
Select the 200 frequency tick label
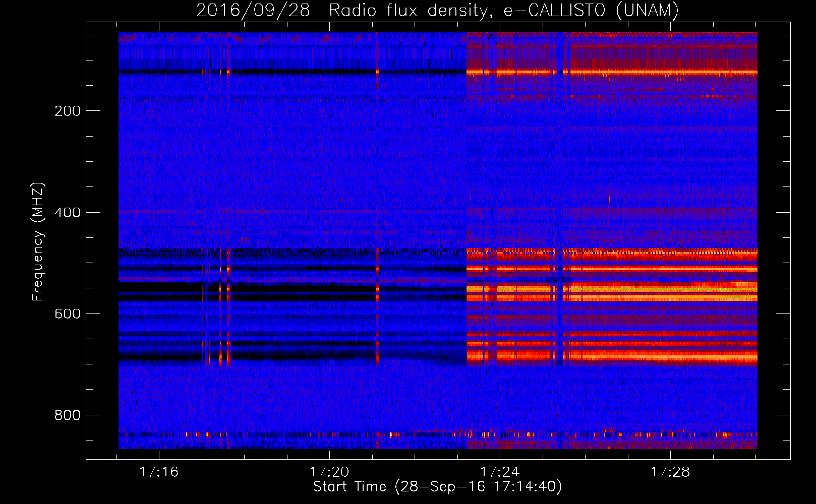click(68, 111)
